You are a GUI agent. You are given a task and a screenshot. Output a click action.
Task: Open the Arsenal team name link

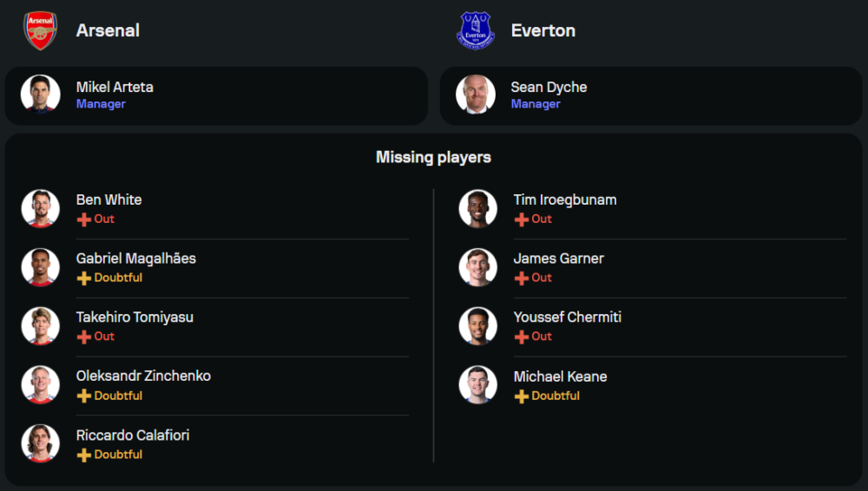tap(108, 30)
